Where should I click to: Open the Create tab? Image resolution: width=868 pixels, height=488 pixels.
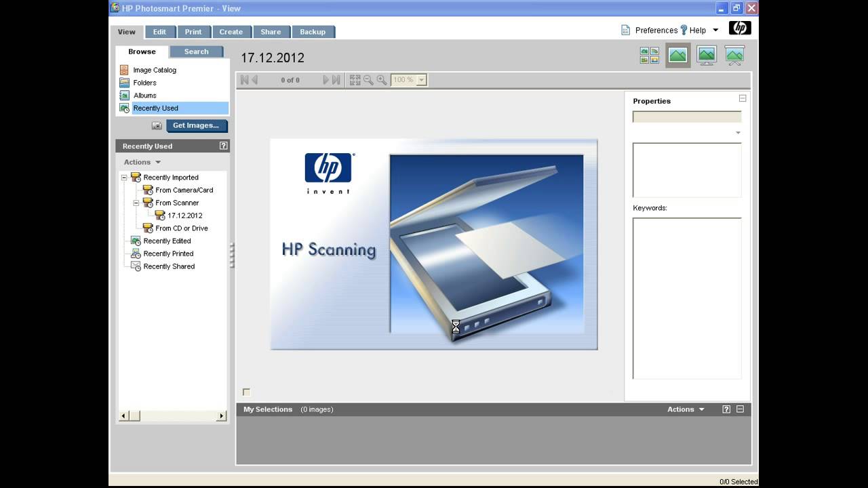tap(231, 32)
